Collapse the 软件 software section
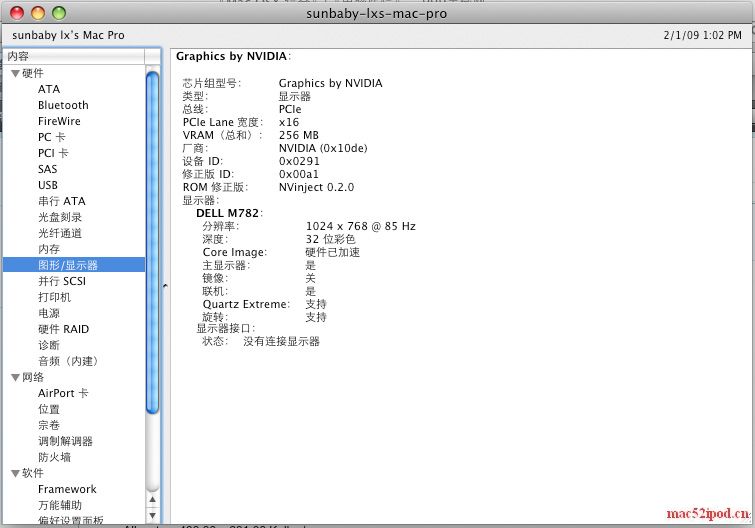Screen dimensions: 755x528 [x=15, y=473]
